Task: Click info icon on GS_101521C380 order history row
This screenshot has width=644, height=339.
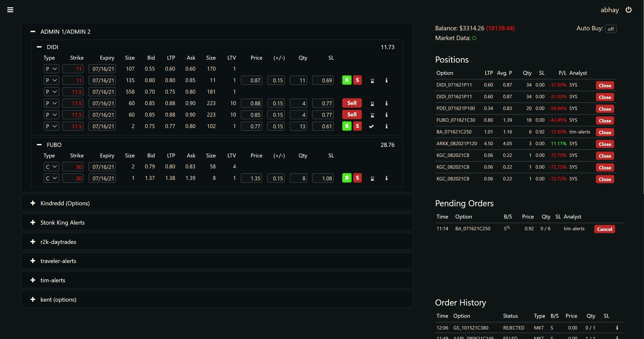Action: coord(617,328)
